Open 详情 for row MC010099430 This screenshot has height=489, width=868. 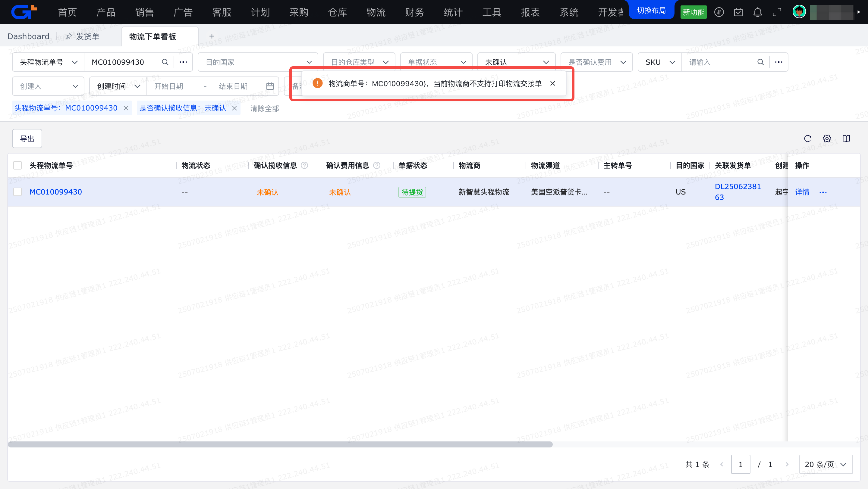(x=802, y=192)
